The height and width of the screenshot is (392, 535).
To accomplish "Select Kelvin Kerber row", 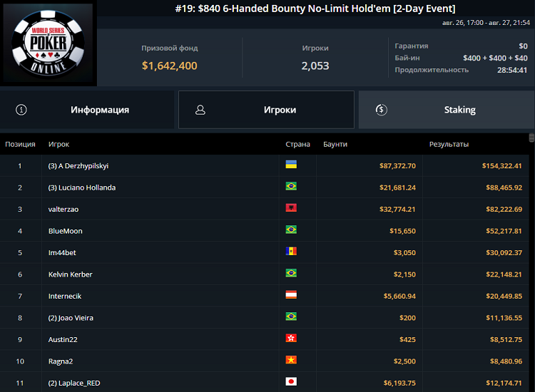I will pyautogui.click(x=70, y=274).
